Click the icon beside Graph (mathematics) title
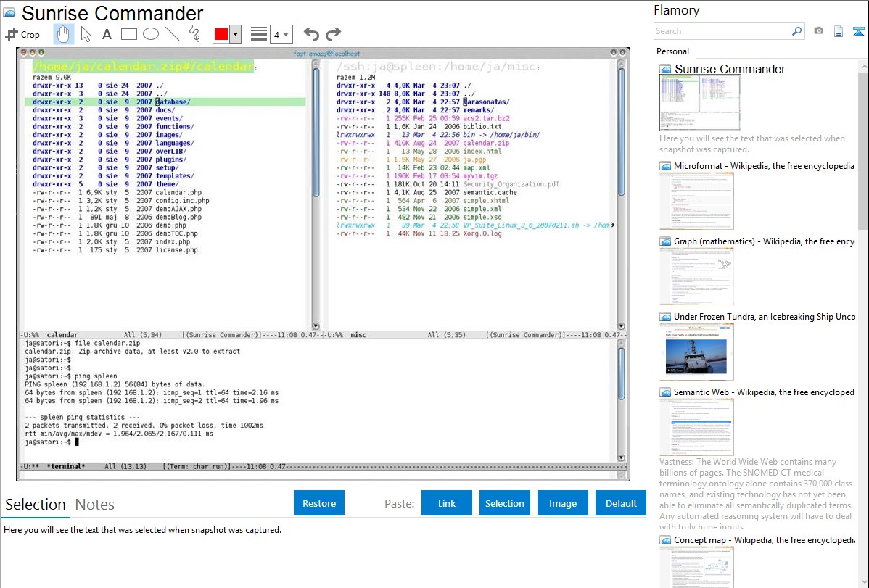Image resolution: width=869 pixels, height=588 pixels. 665,241
